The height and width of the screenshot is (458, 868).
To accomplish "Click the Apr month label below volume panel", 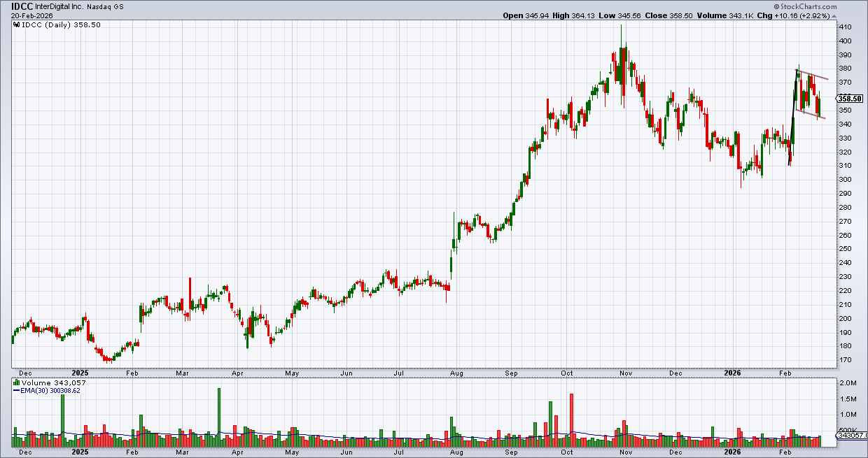I will [238, 452].
